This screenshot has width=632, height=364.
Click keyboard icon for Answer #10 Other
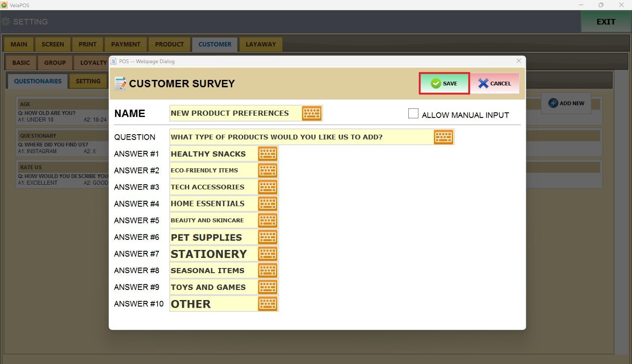[x=268, y=304]
